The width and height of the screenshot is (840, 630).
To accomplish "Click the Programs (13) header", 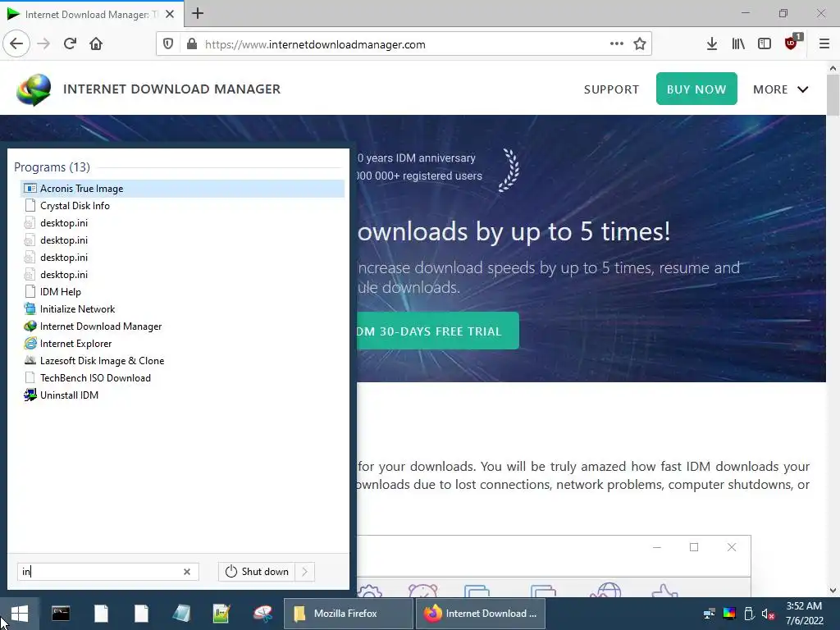I will point(52,167).
